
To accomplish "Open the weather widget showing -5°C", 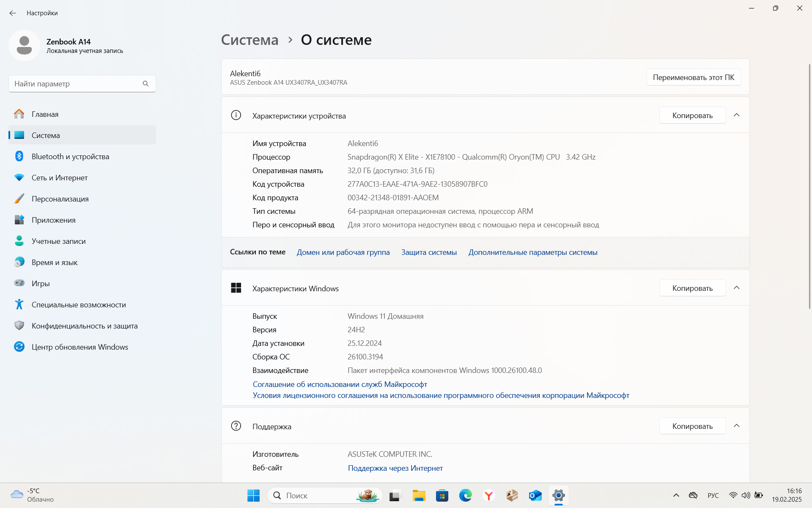I will coord(32,495).
